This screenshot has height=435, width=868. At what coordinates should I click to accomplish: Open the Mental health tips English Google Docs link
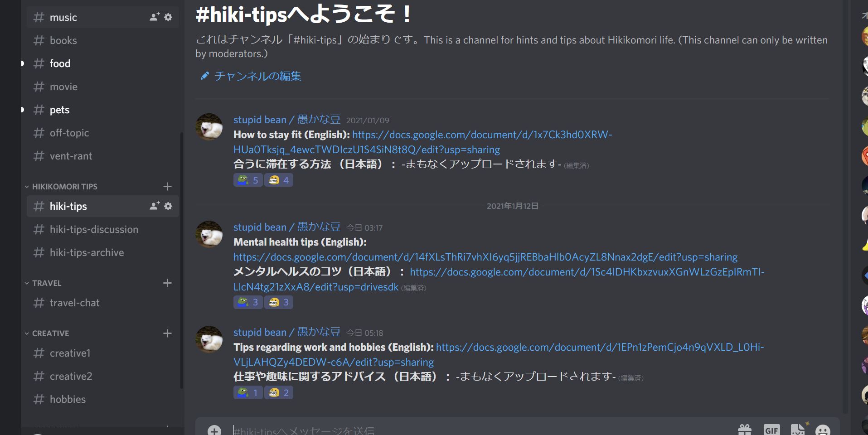[x=485, y=257]
